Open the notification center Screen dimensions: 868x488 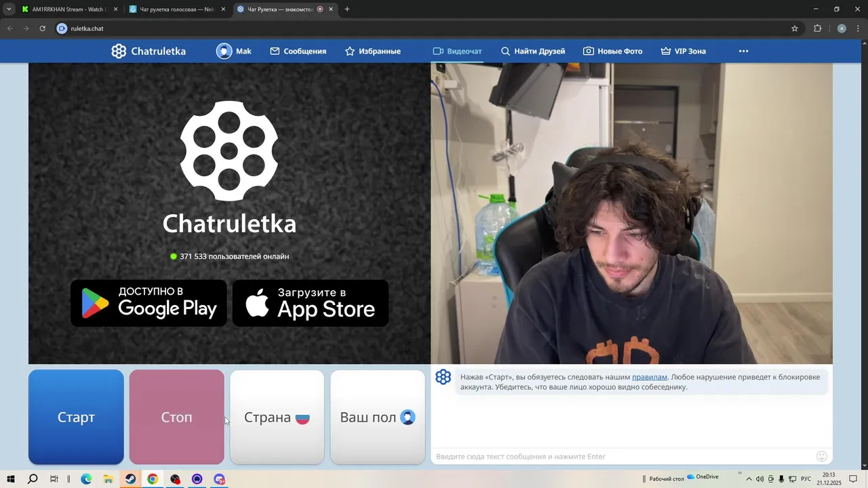pyautogui.click(x=854, y=479)
